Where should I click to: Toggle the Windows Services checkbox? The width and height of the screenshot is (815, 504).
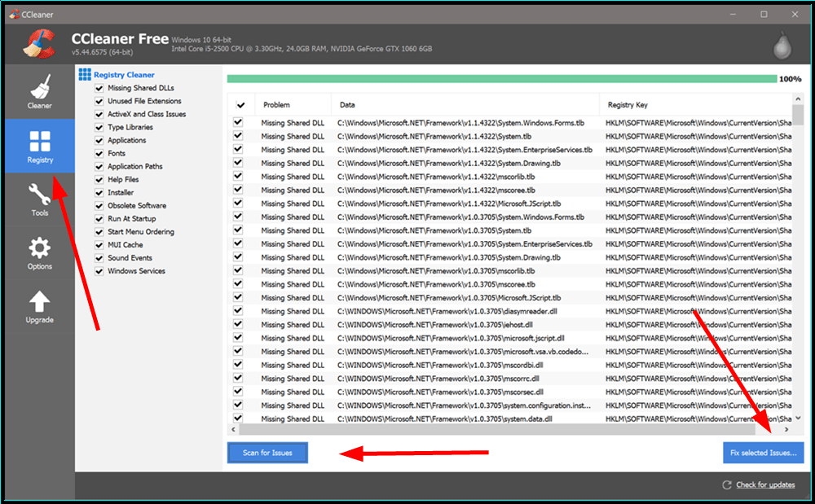point(99,270)
